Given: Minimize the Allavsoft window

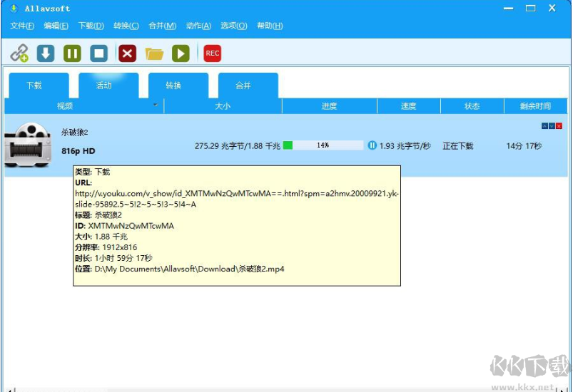Looking at the screenshot, I should pos(509,9).
